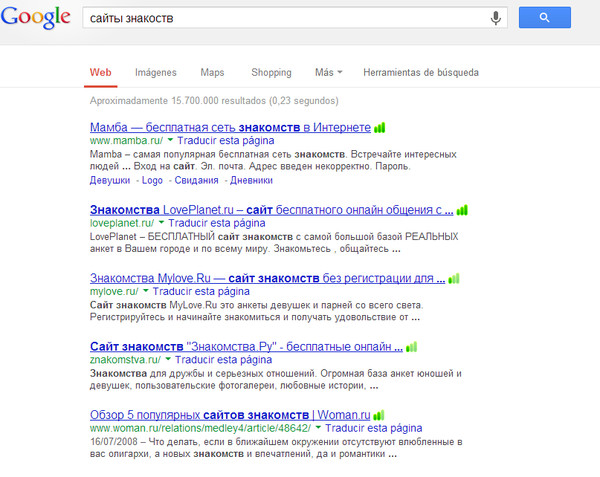This screenshot has width=600, height=477.
Task: Click Traducir esta página for znakomstva.ru
Action: 223,360
